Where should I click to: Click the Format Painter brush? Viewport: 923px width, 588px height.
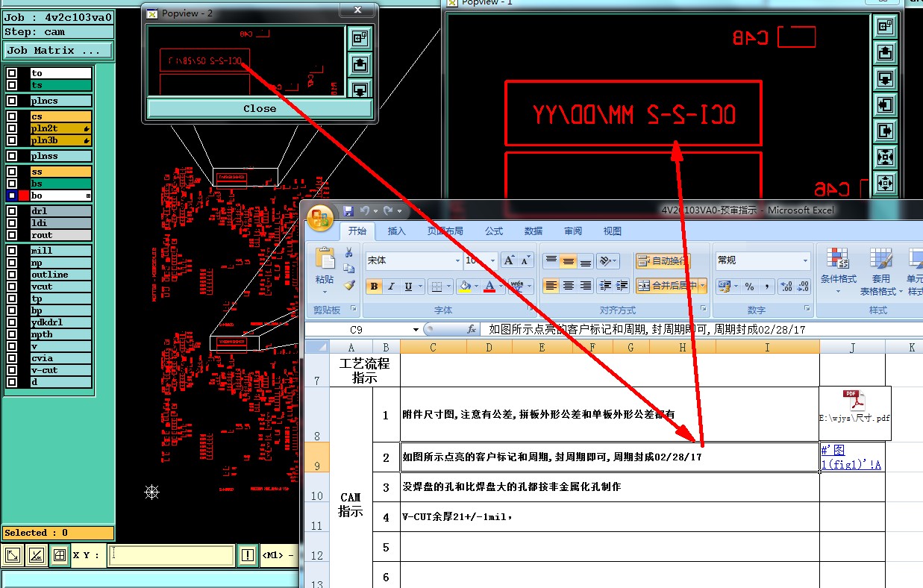[348, 285]
